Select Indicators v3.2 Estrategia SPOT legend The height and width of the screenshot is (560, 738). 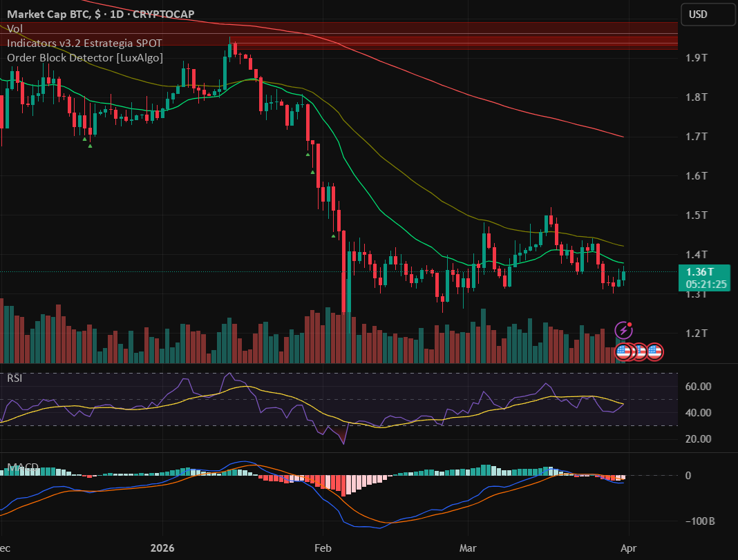point(85,44)
